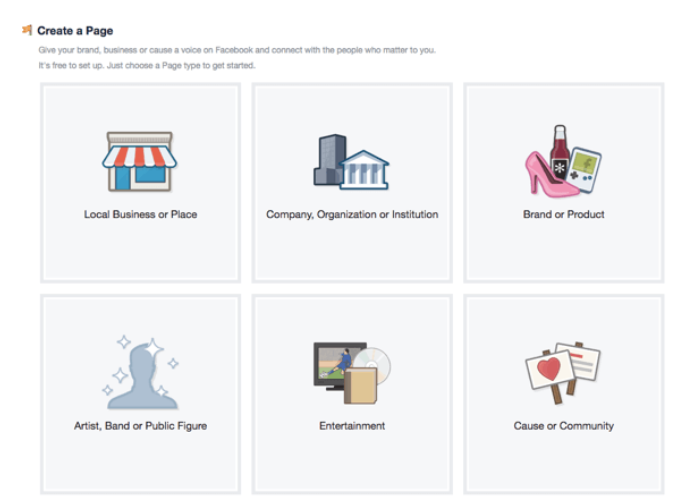Click the orange flag icon beside Create a Page

click(x=27, y=30)
